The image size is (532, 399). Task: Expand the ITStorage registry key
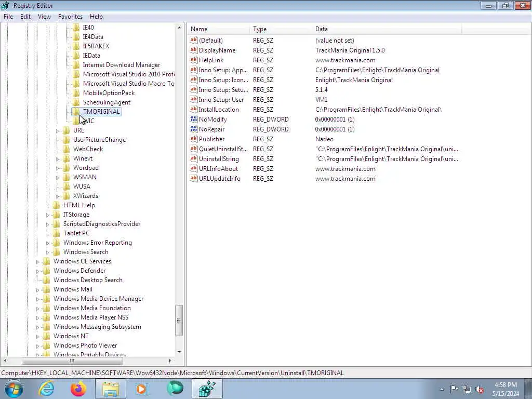click(x=47, y=215)
